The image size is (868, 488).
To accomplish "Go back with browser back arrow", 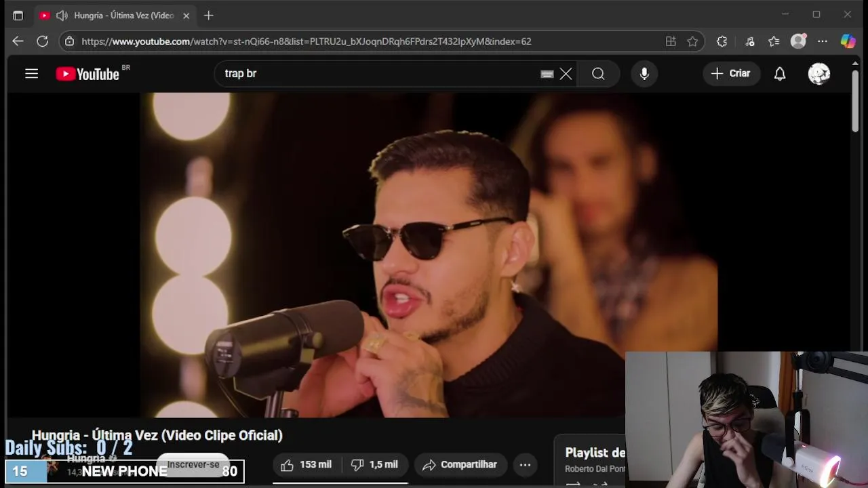I will [x=18, y=41].
